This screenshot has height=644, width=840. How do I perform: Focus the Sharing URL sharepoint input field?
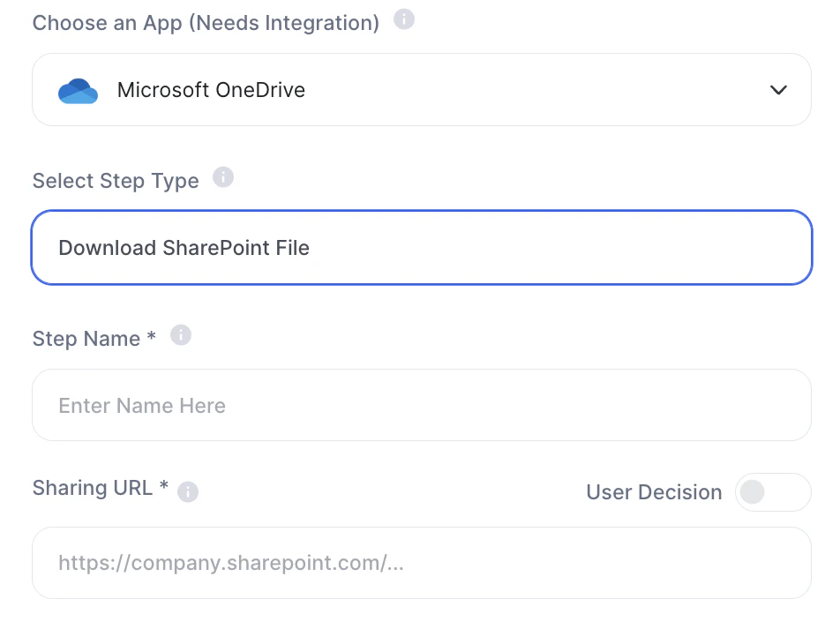(422, 563)
